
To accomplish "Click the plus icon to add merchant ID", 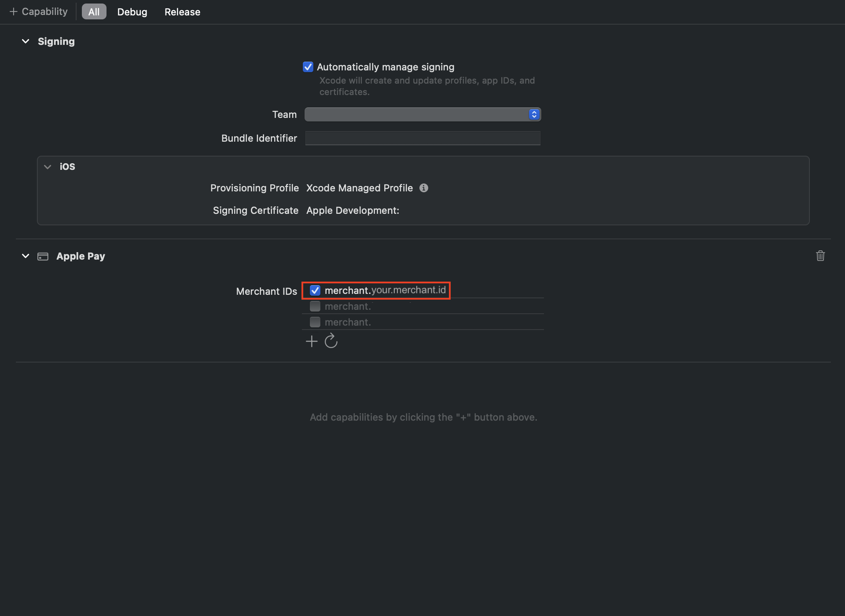I will pyautogui.click(x=312, y=341).
